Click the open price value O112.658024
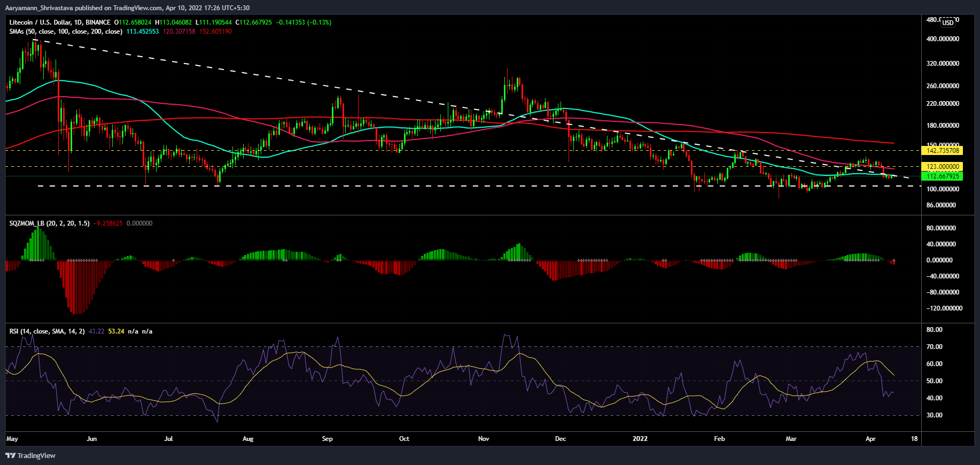Viewport: 980px width, 465px height. (133, 22)
